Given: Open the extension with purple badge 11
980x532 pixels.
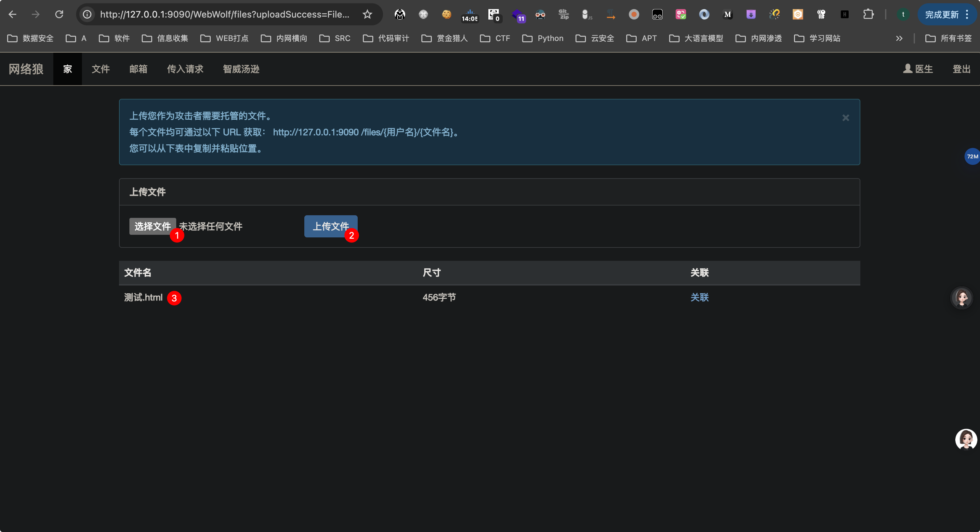Looking at the screenshot, I should (x=518, y=15).
